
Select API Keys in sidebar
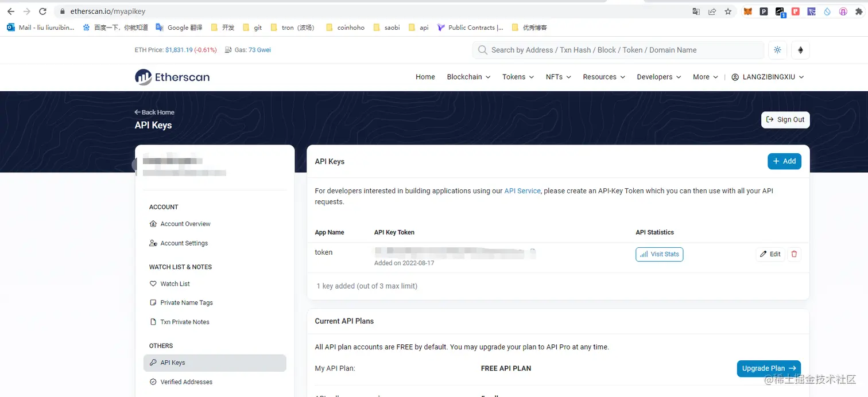click(x=215, y=363)
